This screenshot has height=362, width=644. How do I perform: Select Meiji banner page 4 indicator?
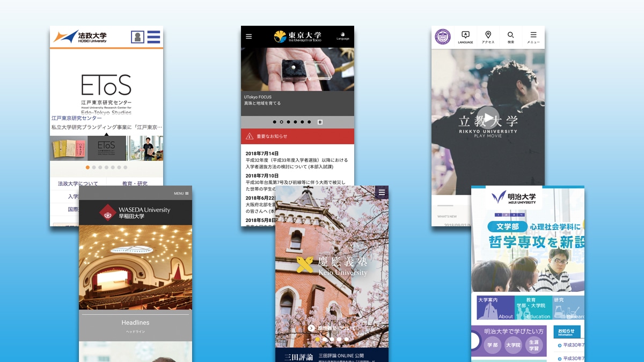pos(521,215)
